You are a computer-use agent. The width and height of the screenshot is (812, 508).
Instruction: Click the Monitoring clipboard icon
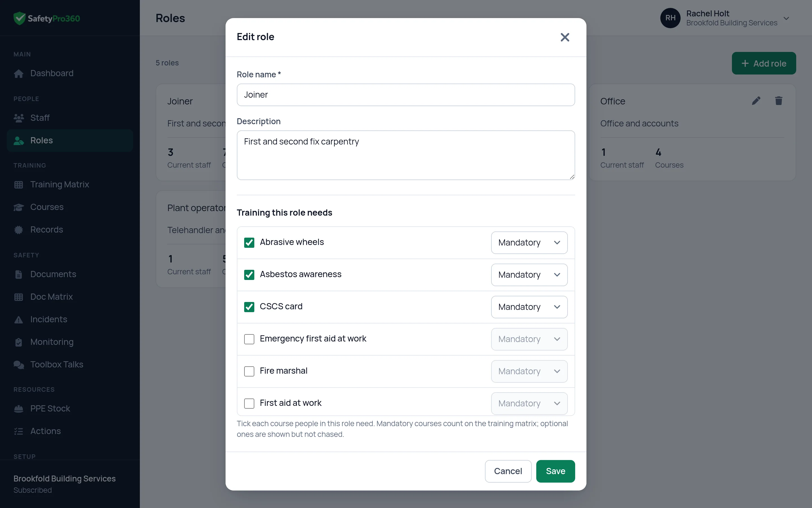pos(19,342)
